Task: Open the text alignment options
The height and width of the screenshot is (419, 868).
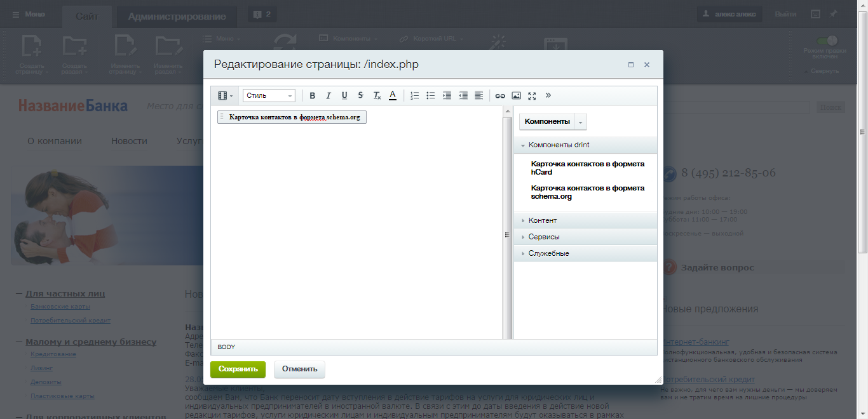Action: tap(479, 96)
